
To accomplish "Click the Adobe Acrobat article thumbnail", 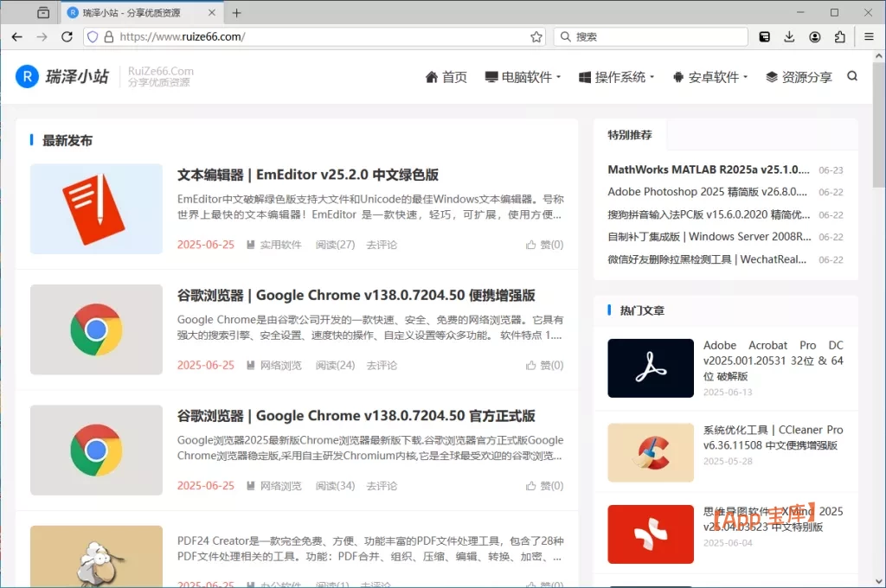I will pos(650,367).
